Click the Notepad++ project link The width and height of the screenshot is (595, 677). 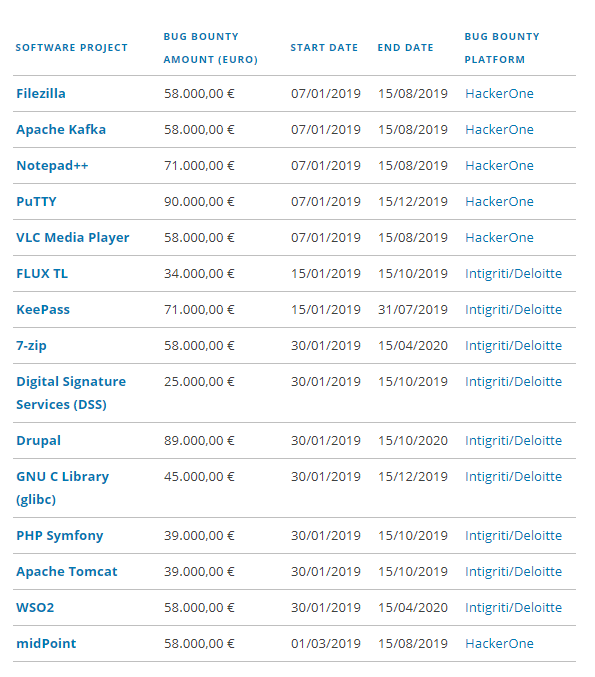tap(52, 165)
